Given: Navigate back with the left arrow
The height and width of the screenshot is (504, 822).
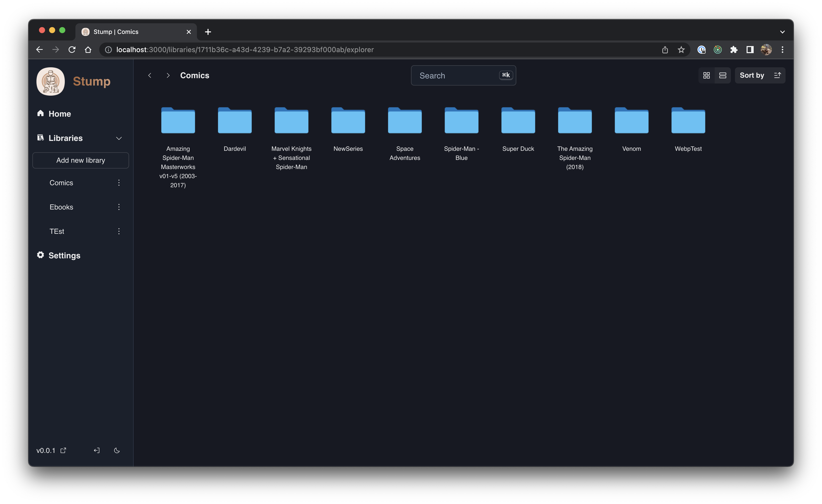Looking at the screenshot, I should tap(150, 75).
